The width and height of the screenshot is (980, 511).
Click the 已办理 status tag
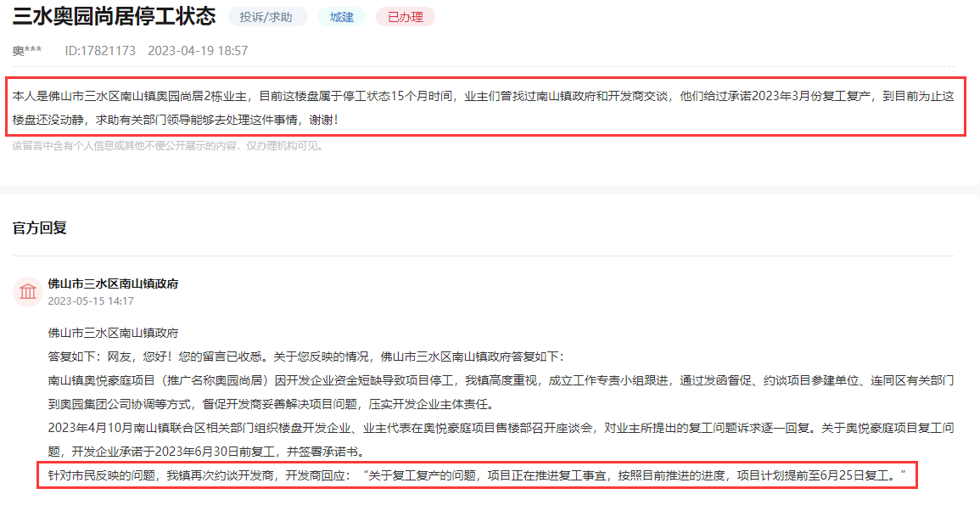point(405,17)
